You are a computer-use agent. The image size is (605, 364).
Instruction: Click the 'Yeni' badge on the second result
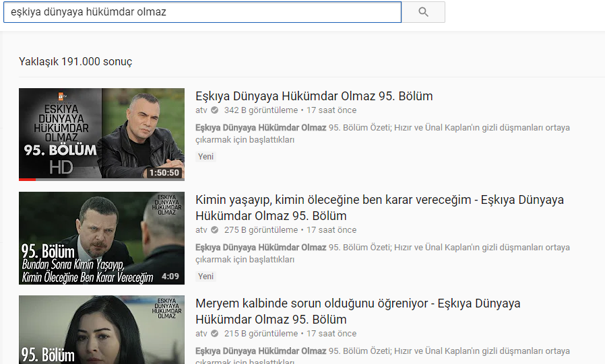tap(205, 277)
